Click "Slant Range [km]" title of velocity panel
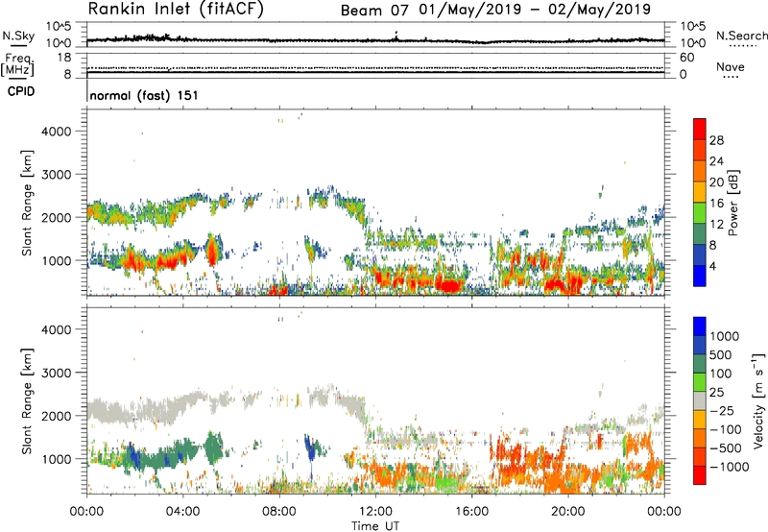The height and width of the screenshot is (532, 768). point(27,401)
